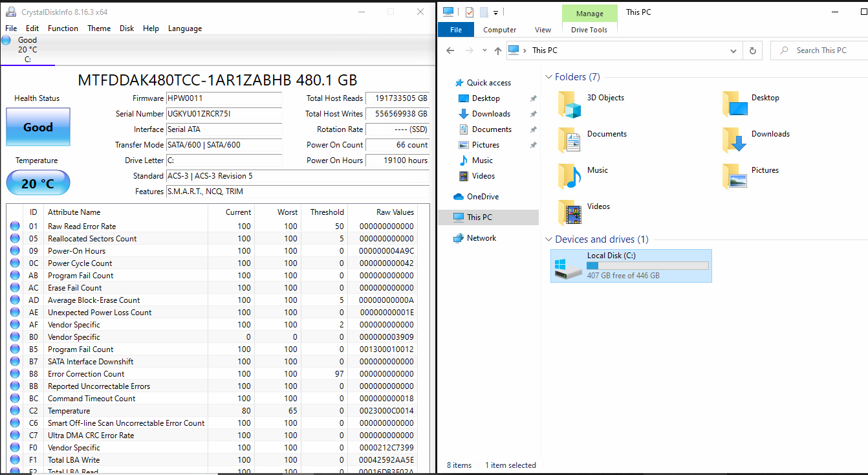Open the File menu in CrystalDiskInfo
The image size is (868, 475).
11,28
